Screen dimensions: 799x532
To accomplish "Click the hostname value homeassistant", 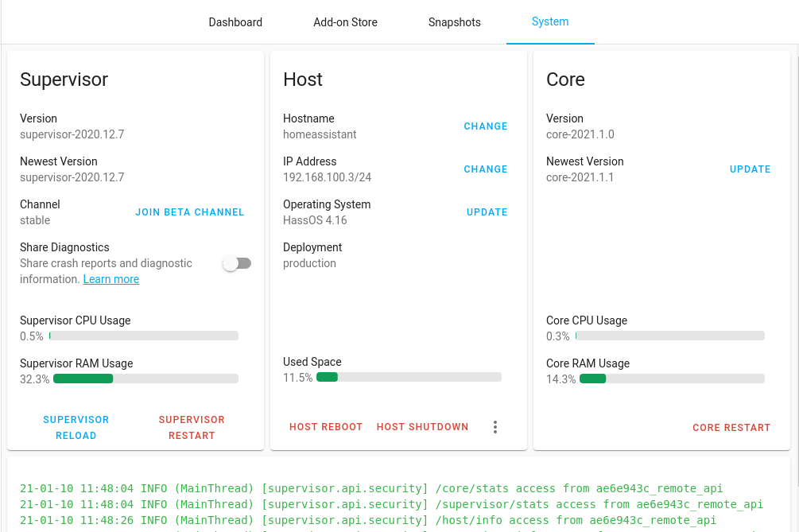I will click(x=320, y=134).
